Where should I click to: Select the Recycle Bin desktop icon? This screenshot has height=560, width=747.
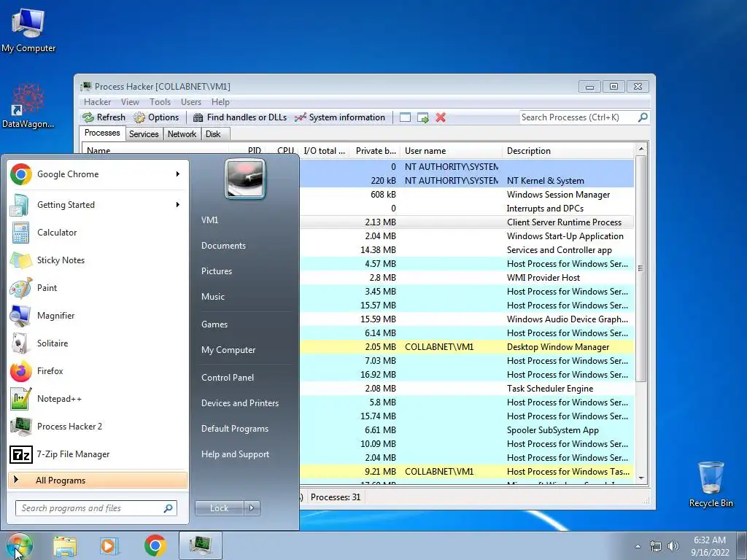click(711, 484)
